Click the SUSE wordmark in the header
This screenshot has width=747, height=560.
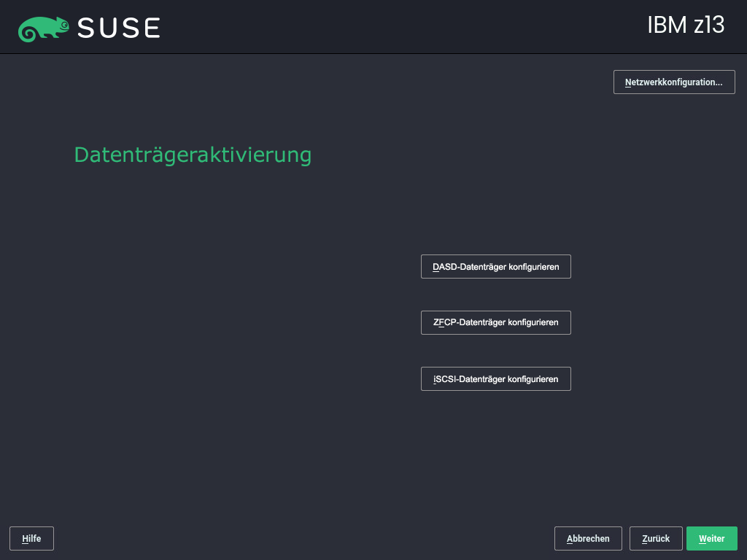[119, 27]
